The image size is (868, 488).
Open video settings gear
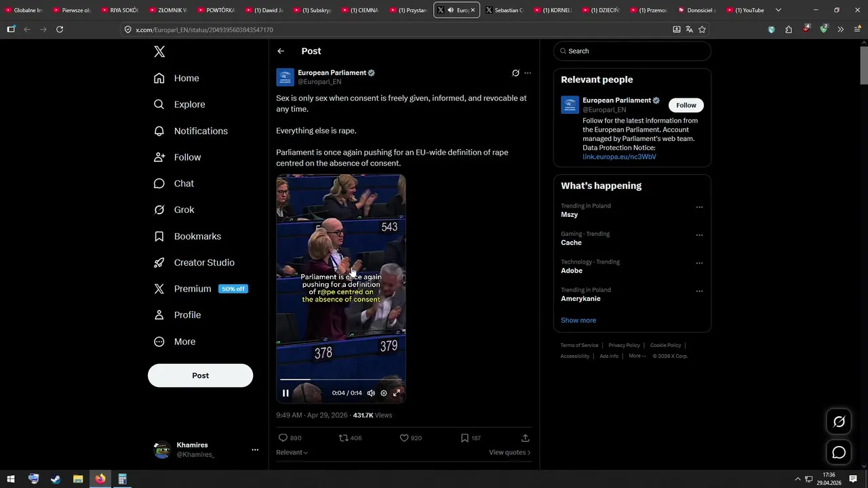[384, 393]
